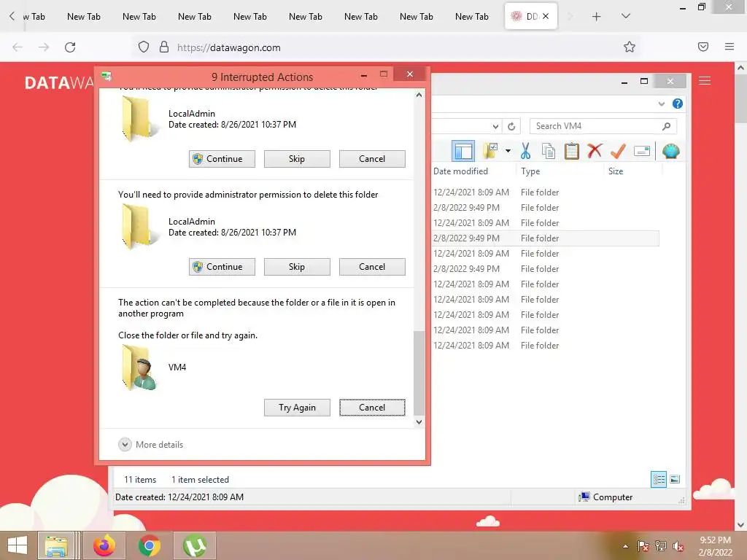
Task: Click the tracking protection shield icon
Action: (144, 47)
